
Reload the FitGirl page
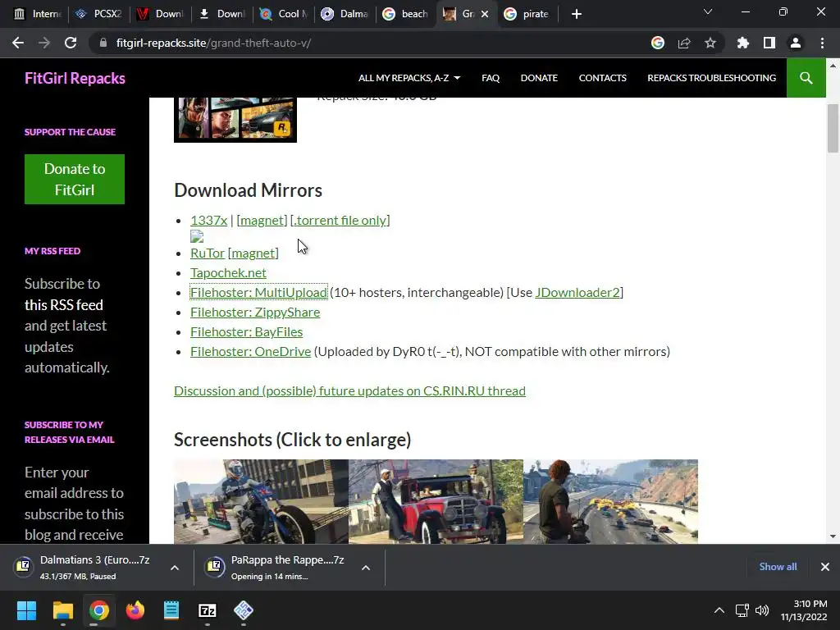[x=71, y=43]
